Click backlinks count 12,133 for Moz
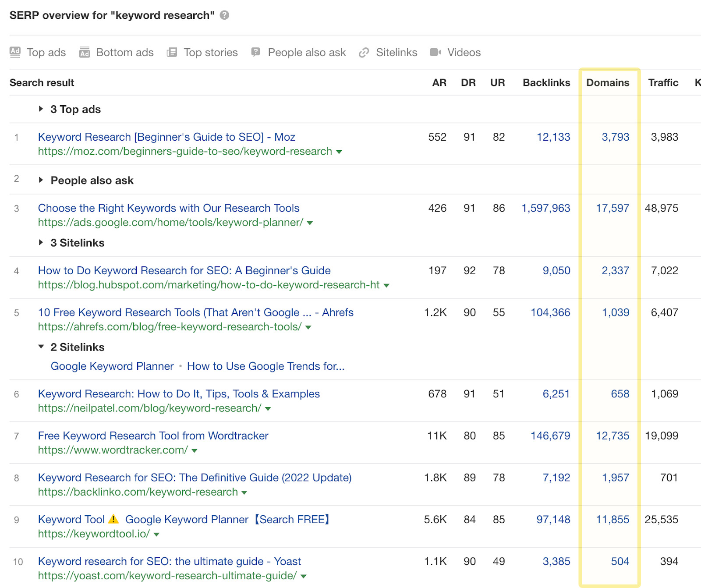Screen dimensions: 701x588 [554, 137]
